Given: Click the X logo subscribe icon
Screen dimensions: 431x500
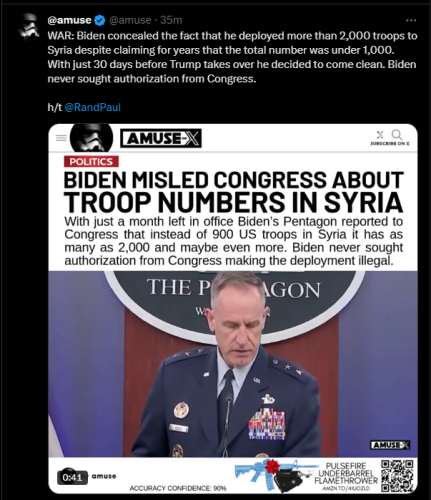Looking at the screenshot, I should pos(380,135).
